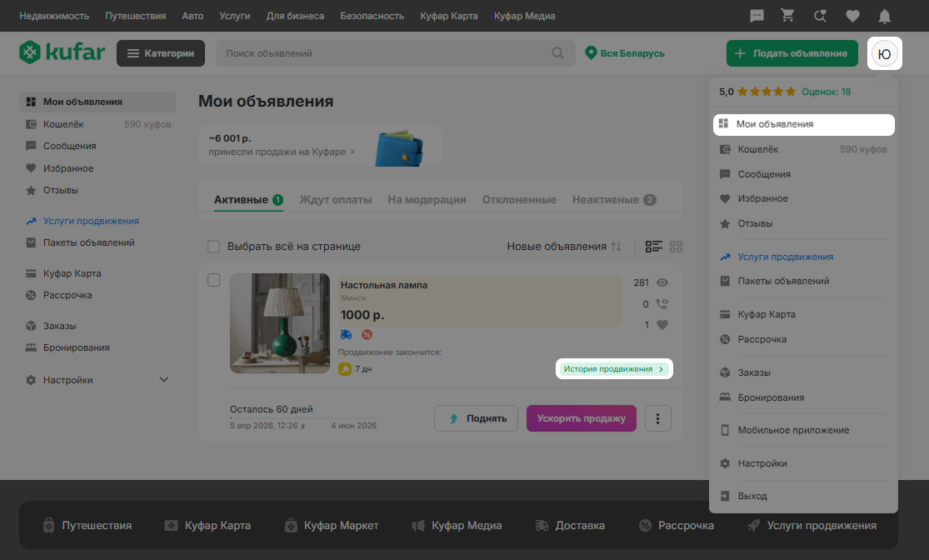Click the phone calls icon on lamp listing

click(x=662, y=304)
